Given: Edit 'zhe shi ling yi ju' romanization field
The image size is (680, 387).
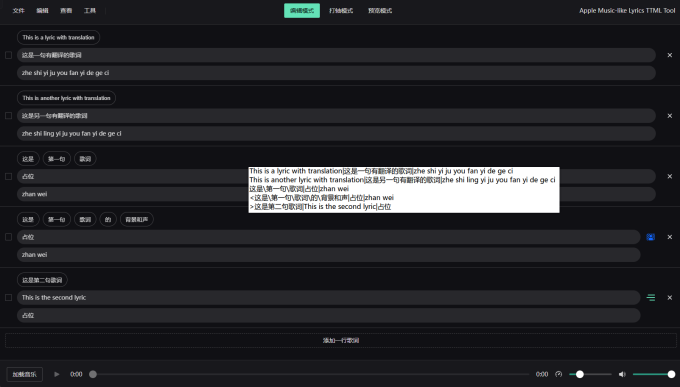Looking at the screenshot, I should click(336, 134).
